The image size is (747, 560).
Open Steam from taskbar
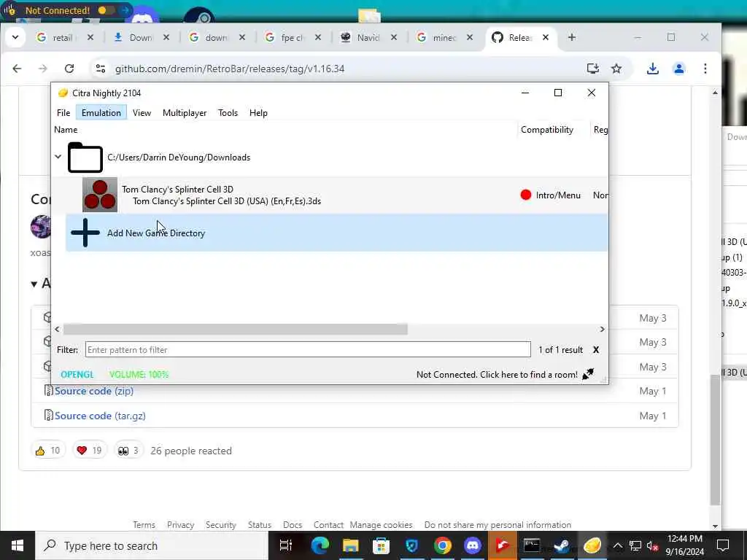coord(562,545)
